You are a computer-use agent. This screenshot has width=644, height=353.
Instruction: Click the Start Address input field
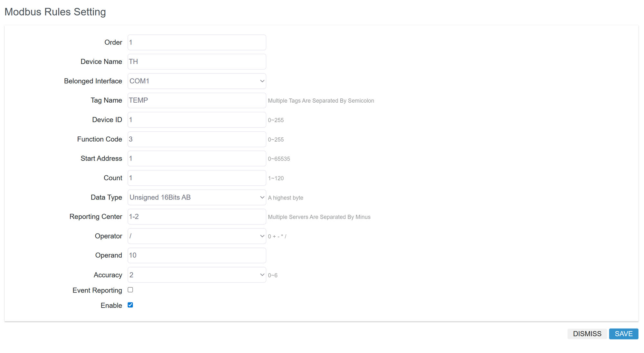coord(197,159)
